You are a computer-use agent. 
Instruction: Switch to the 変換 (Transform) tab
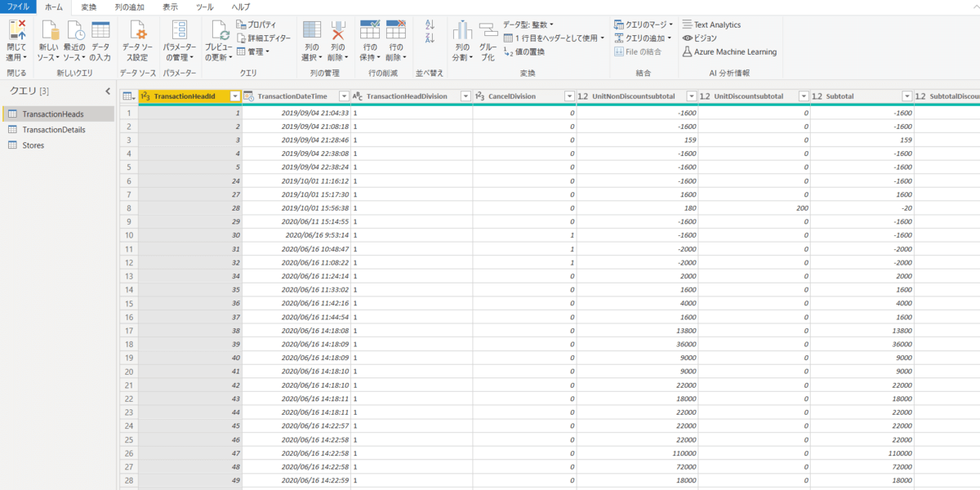click(88, 7)
